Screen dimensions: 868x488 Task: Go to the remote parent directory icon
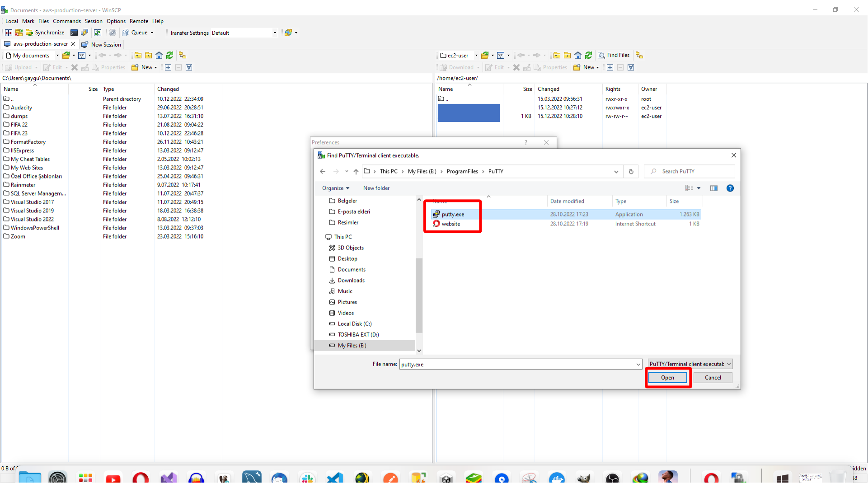coord(557,55)
